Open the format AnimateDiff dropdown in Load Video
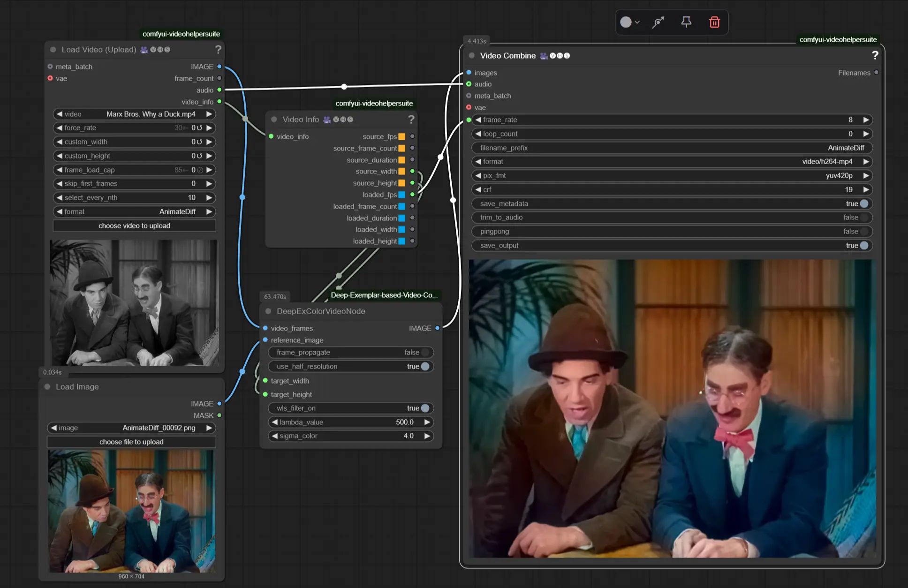The image size is (908, 588). pyautogui.click(x=134, y=212)
